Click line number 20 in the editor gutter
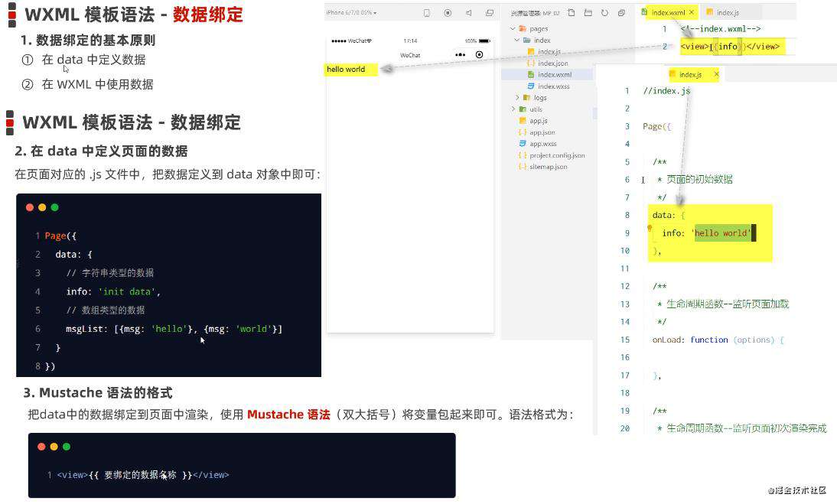 pyautogui.click(x=624, y=428)
